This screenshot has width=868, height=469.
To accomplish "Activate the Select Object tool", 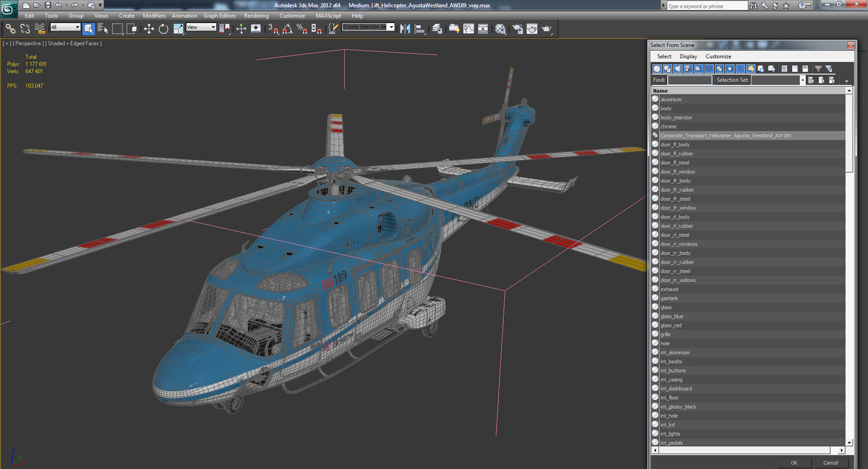I will click(x=89, y=28).
